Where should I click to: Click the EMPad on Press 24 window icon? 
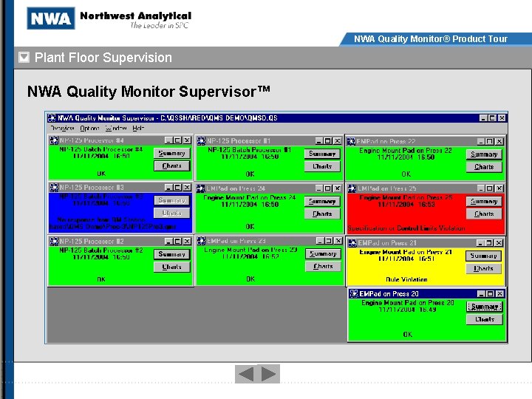[201, 188]
